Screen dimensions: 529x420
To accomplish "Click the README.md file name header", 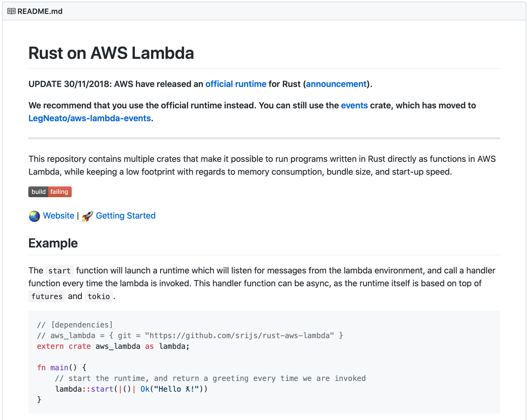I will pos(40,11).
